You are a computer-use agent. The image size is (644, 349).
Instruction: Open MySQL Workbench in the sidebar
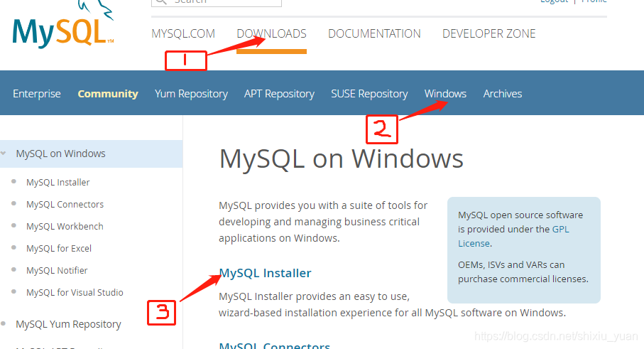pyautogui.click(x=65, y=227)
